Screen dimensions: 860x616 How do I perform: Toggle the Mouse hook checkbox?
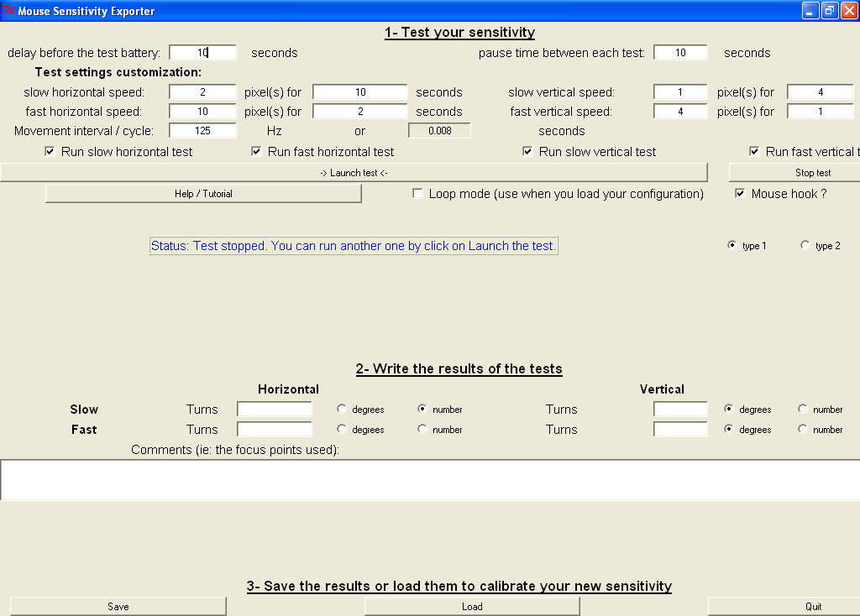pyautogui.click(x=740, y=194)
